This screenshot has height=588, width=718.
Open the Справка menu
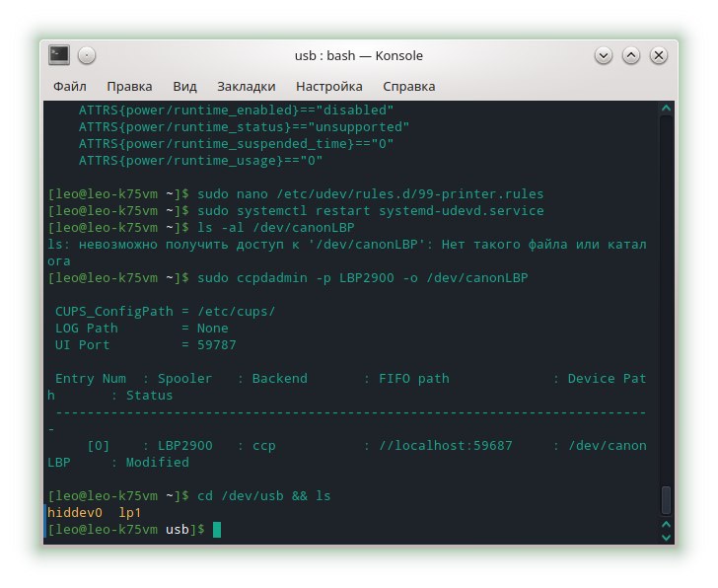point(409,87)
